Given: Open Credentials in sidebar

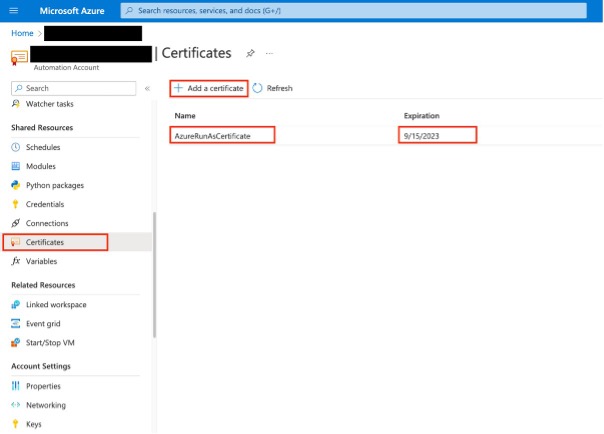Looking at the screenshot, I should click(45, 204).
